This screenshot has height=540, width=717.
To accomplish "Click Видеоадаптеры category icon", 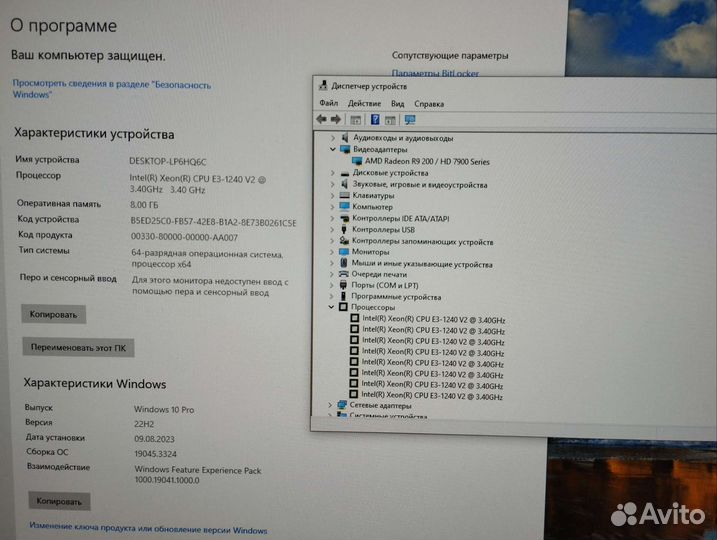I will tap(345, 149).
